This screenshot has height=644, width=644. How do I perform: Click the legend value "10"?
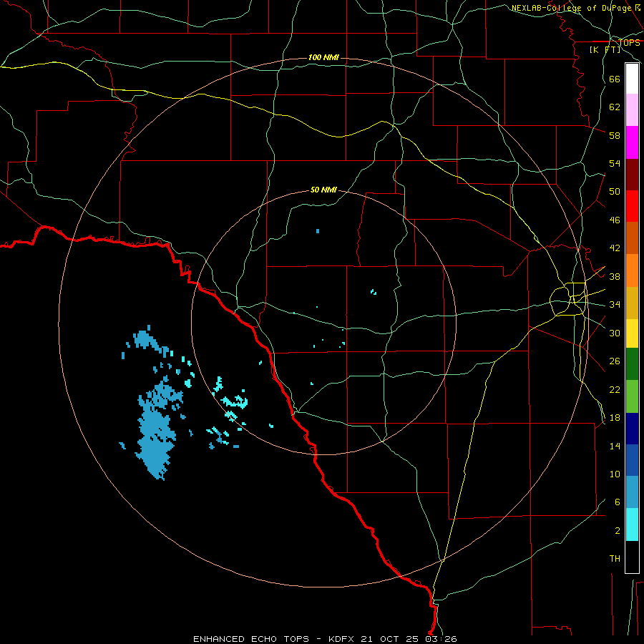coord(615,474)
